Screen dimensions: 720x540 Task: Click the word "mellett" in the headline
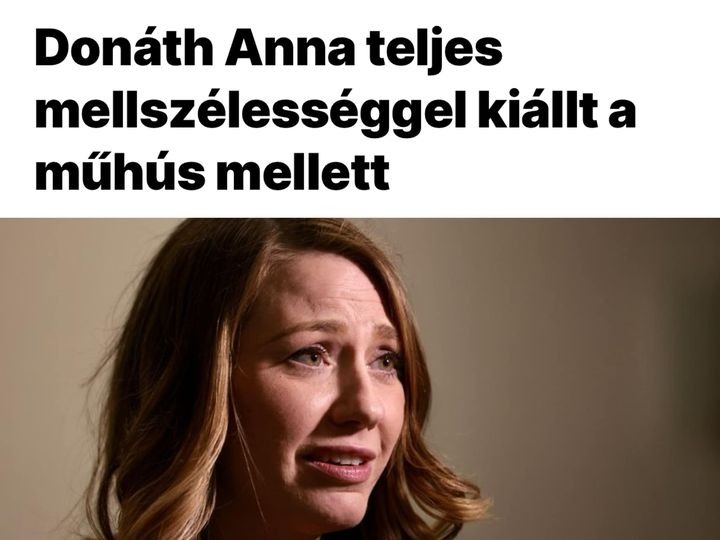[x=303, y=174]
